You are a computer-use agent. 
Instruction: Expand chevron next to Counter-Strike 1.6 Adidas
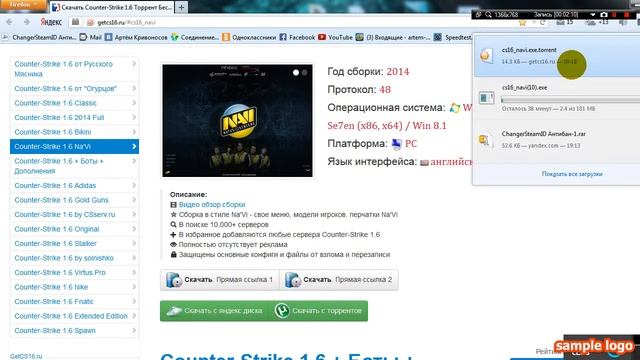point(134,185)
